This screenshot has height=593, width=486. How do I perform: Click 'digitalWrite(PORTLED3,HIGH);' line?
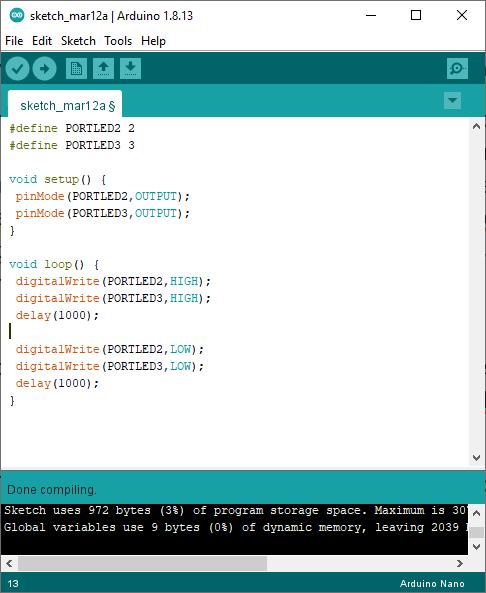[x=113, y=298]
